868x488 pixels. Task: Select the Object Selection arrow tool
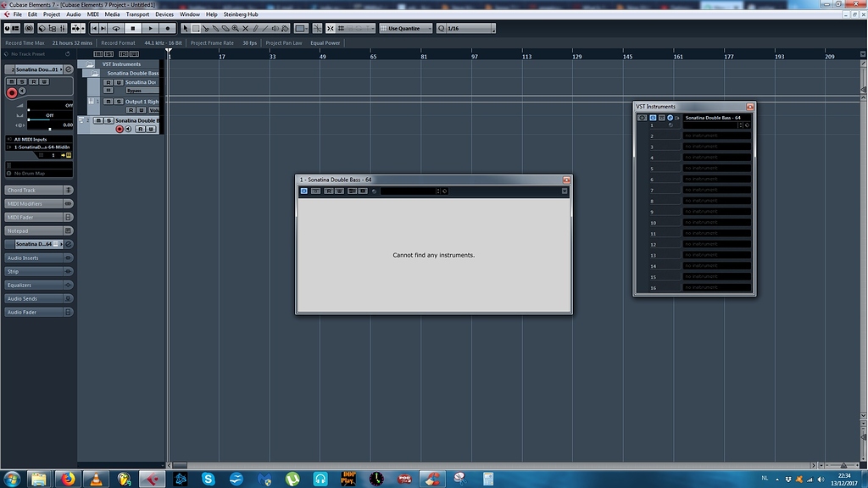[186, 28]
